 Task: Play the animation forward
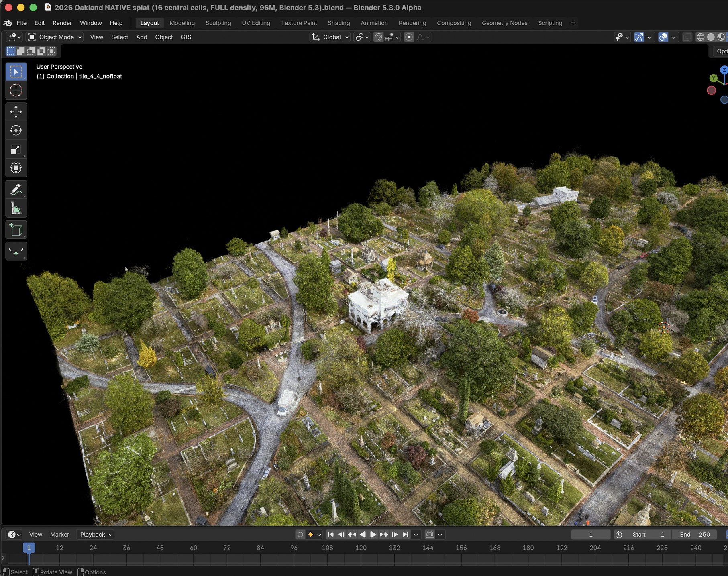pyautogui.click(x=373, y=535)
